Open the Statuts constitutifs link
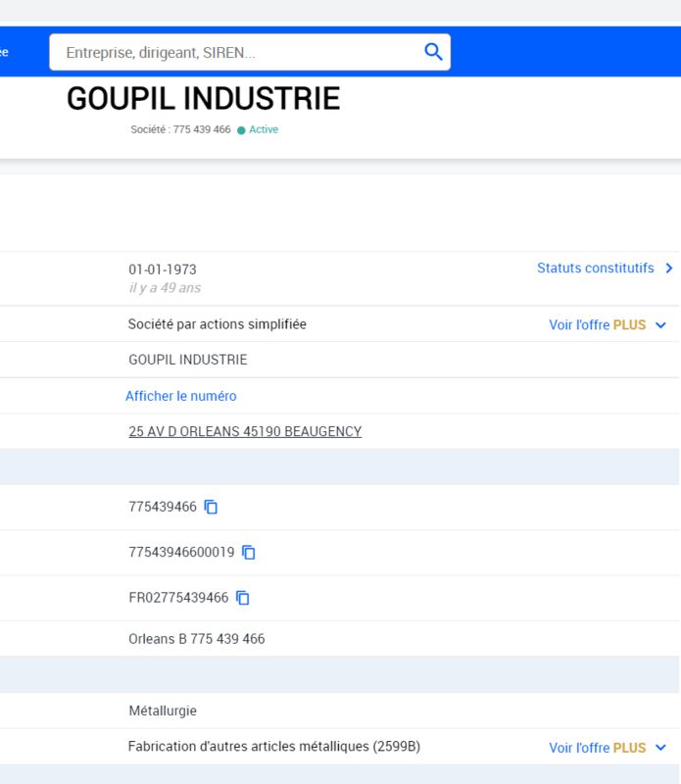Viewport: 681px width, 784px height. point(596,268)
